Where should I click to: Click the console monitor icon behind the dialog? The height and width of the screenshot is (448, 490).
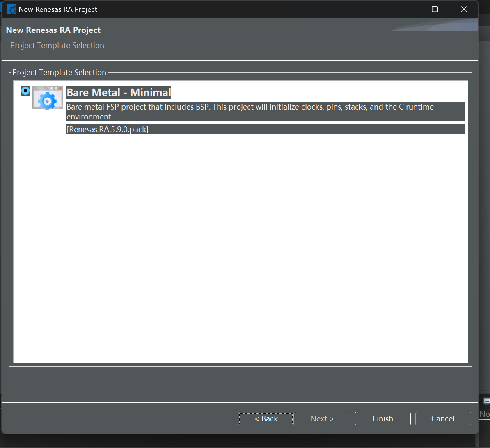[x=487, y=402]
